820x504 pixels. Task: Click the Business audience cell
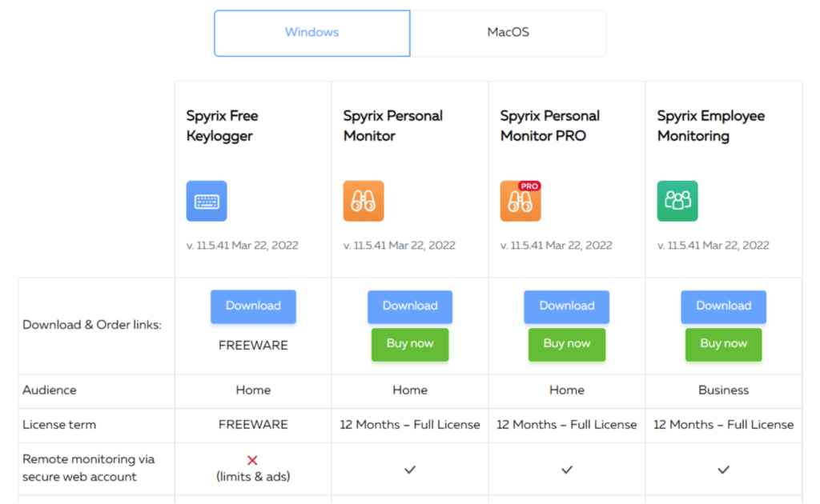(724, 390)
